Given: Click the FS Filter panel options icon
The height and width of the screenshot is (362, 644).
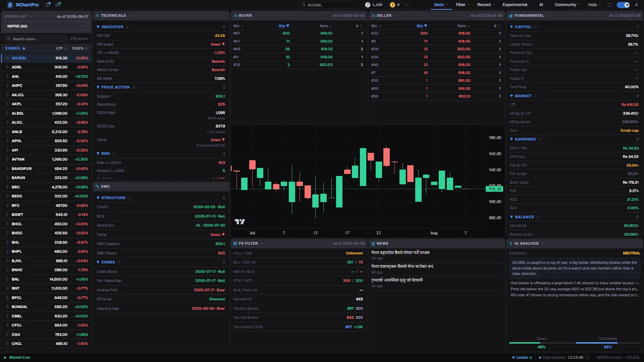Looking at the screenshot, I should (x=262, y=243).
